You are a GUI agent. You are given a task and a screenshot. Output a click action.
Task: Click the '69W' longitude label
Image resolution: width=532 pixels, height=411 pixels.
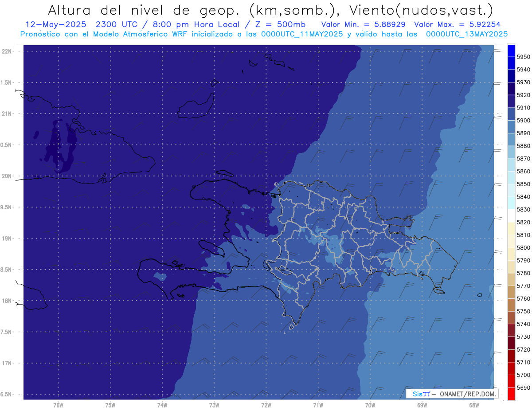click(422, 405)
